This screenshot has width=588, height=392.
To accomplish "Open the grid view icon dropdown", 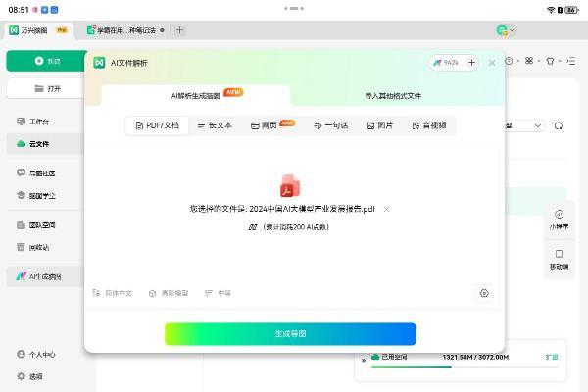I will [x=532, y=61].
